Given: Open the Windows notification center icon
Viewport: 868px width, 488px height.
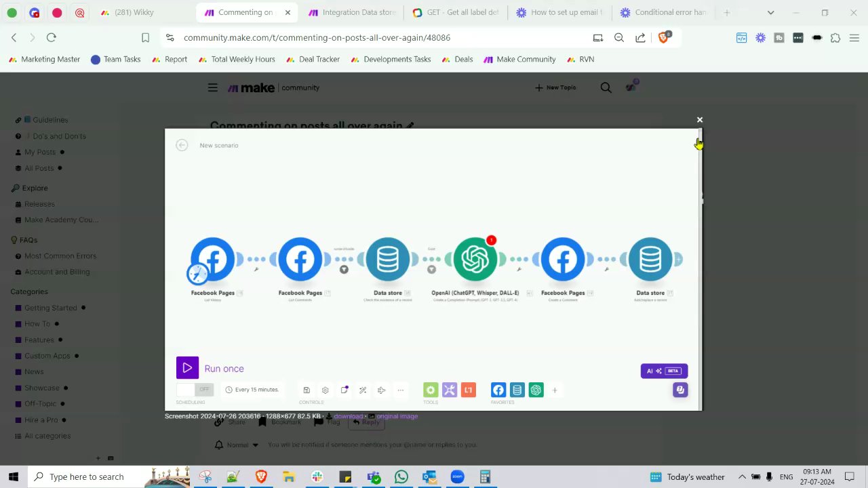Looking at the screenshot, I should pyautogui.click(x=849, y=476).
